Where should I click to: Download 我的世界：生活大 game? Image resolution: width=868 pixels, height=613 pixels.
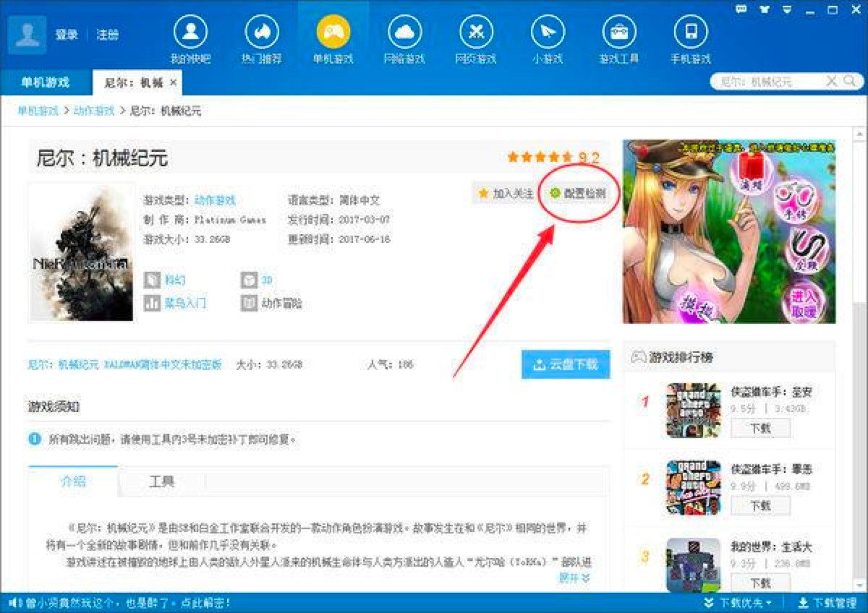[x=760, y=583]
